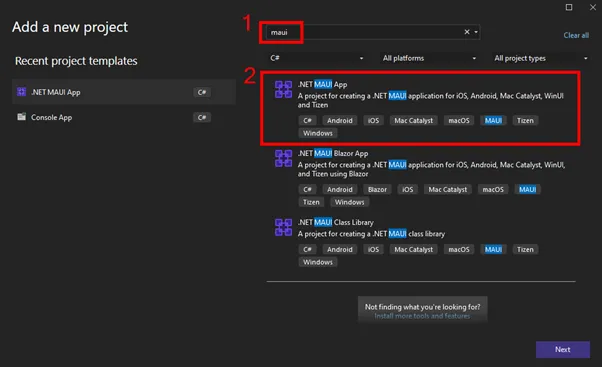Click the highlighted MAUI tag under .NET MAUI Class Library

click(493, 250)
